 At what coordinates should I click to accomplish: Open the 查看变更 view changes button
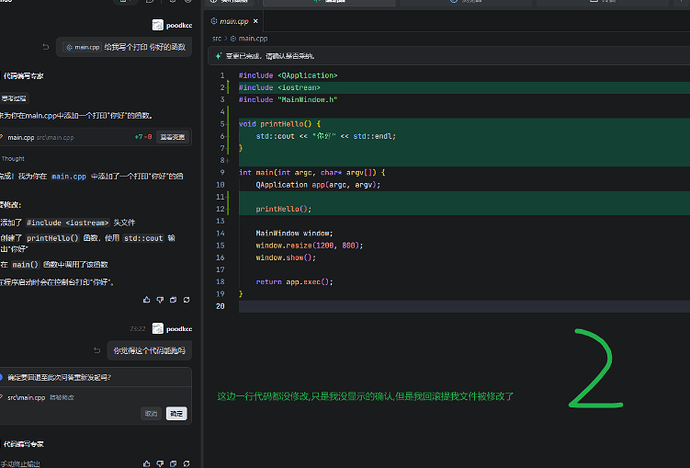(172, 137)
